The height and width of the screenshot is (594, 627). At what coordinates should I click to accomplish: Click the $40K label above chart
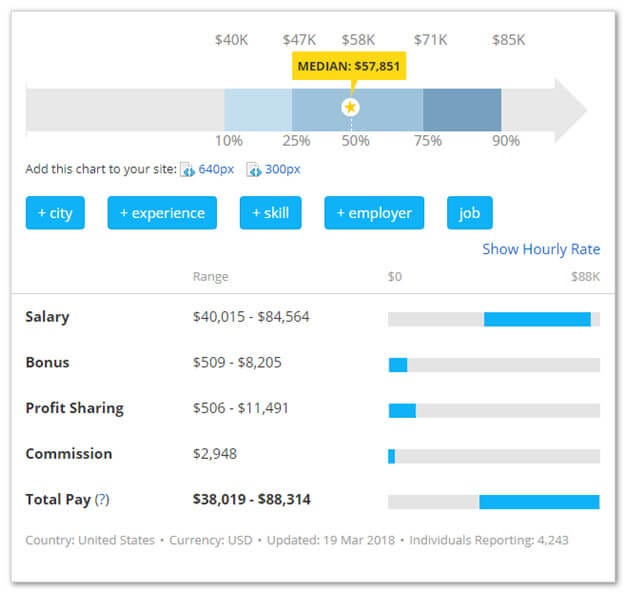pyautogui.click(x=232, y=40)
